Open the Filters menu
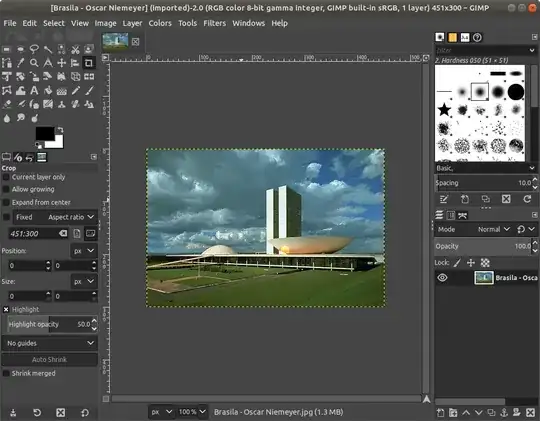The image size is (540, 421). click(x=214, y=23)
